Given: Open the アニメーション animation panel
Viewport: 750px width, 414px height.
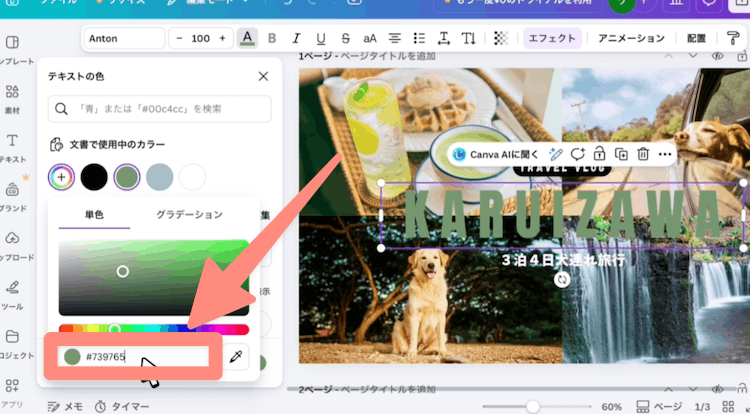Looking at the screenshot, I should [631, 38].
